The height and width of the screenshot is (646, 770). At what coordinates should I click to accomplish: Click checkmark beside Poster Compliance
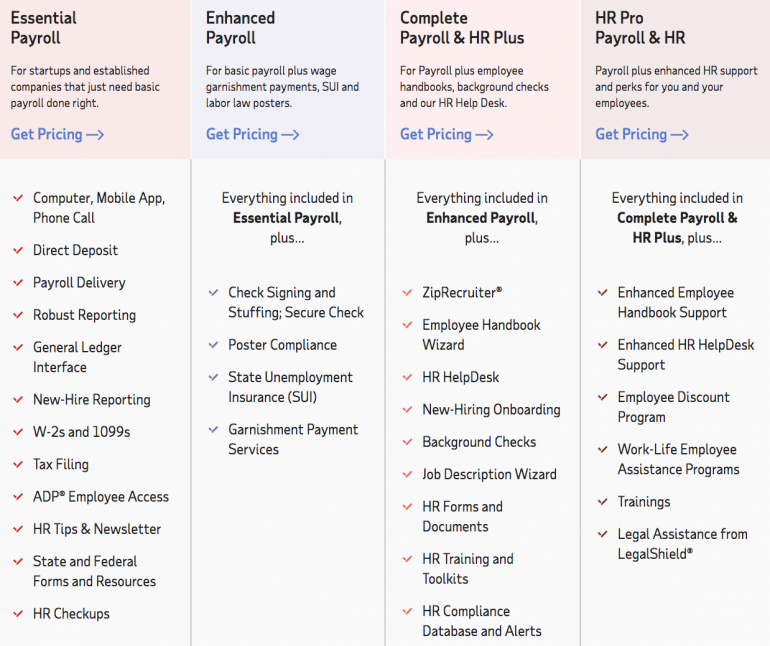(x=213, y=345)
